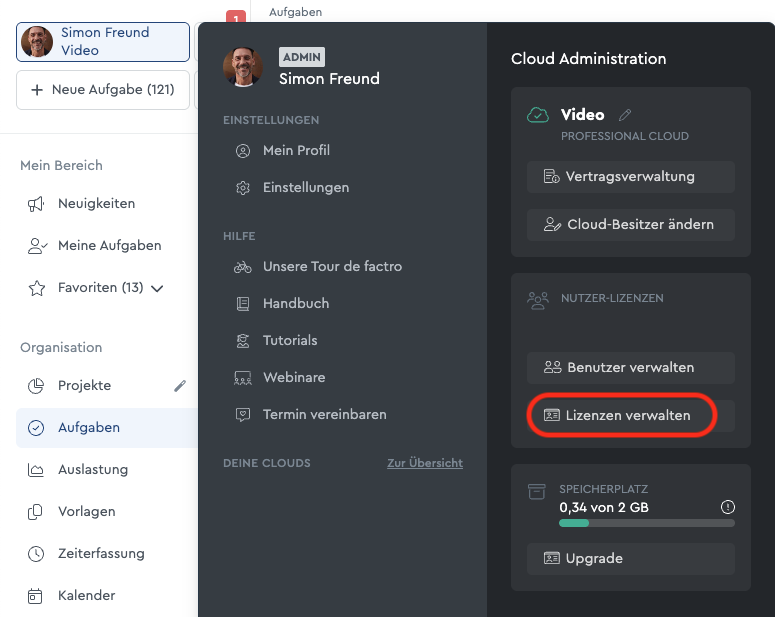Click the Auslastung chart icon
Image resolution: width=775 pixels, height=617 pixels.
click(36, 470)
